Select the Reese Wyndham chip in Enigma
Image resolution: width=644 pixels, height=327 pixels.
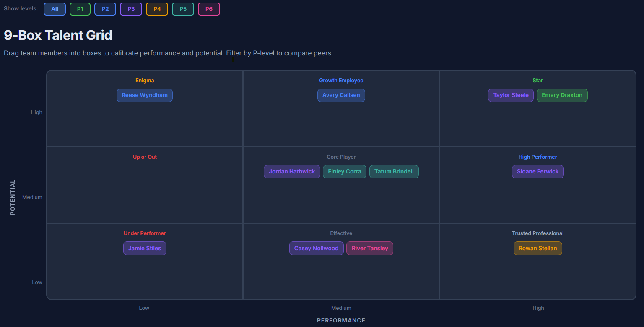click(145, 95)
